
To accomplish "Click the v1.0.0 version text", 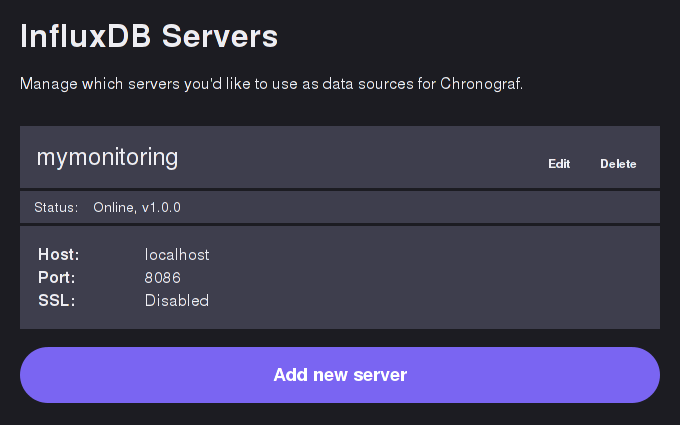I will (161, 208).
